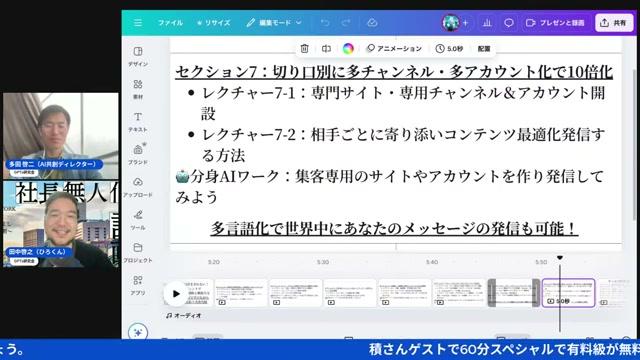The height and width of the screenshot is (360, 640).
Task: Click the 共有 share button
Action: (614, 23)
